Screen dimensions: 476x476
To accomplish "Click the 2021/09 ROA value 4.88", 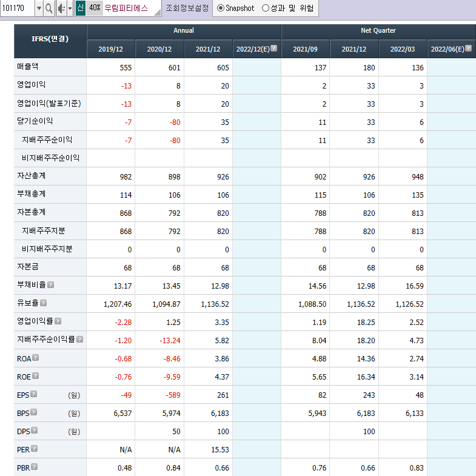I will (x=320, y=359).
